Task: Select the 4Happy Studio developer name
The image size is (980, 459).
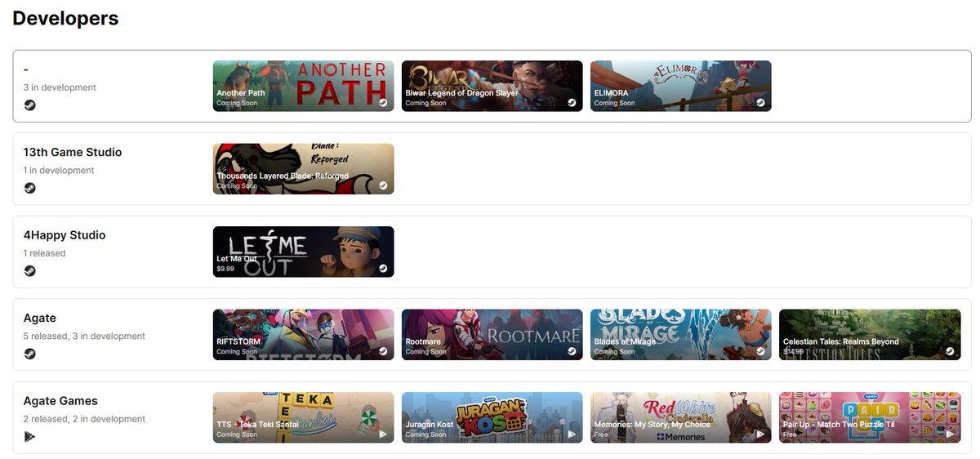Action: click(65, 235)
